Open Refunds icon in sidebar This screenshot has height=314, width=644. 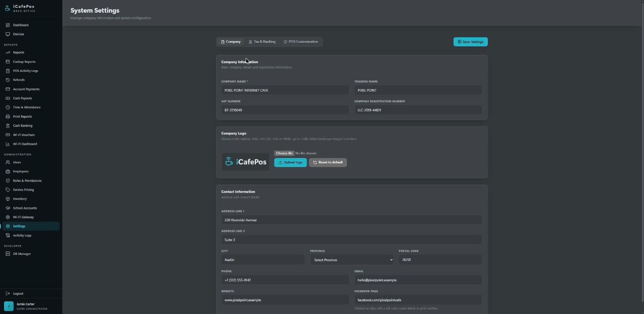click(x=8, y=80)
